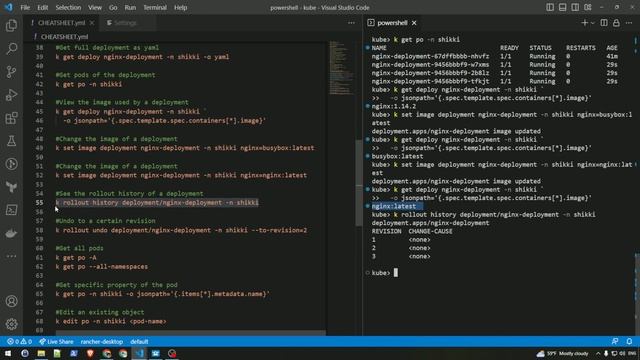This screenshot has width=640, height=360.
Task: Open the Run menu
Action: [x=130, y=7]
